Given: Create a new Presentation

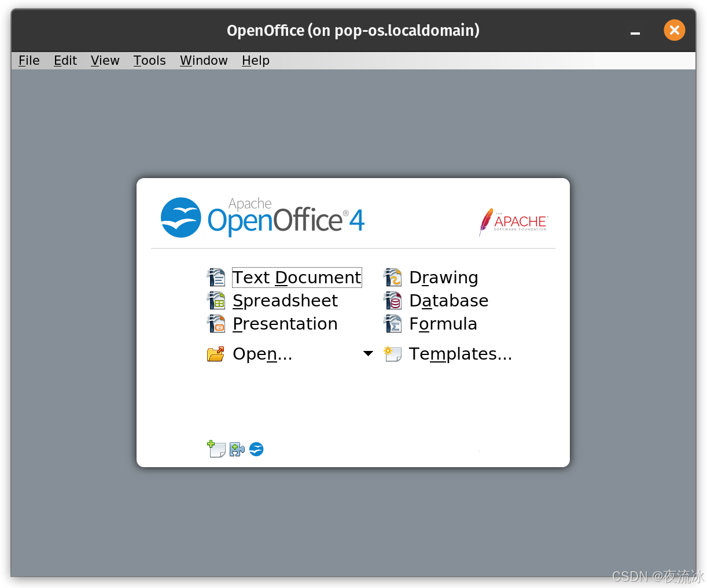Looking at the screenshot, I should [285, 324].
